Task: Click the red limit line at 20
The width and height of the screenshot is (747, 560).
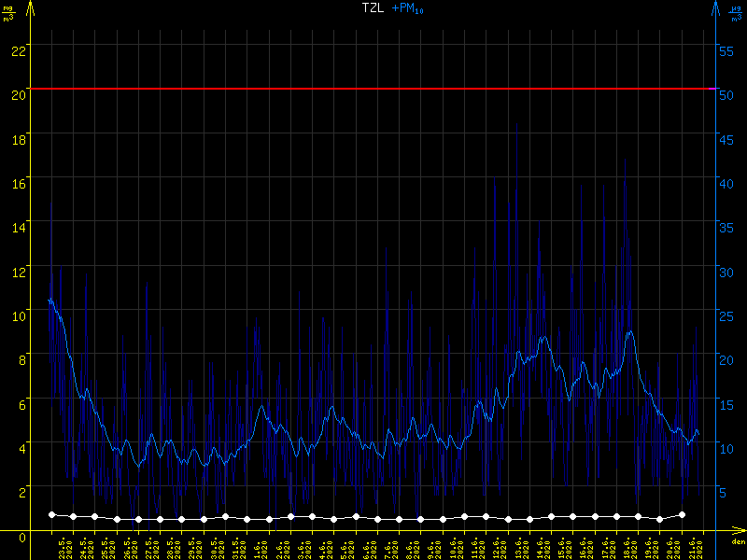Action: [373, 89]
